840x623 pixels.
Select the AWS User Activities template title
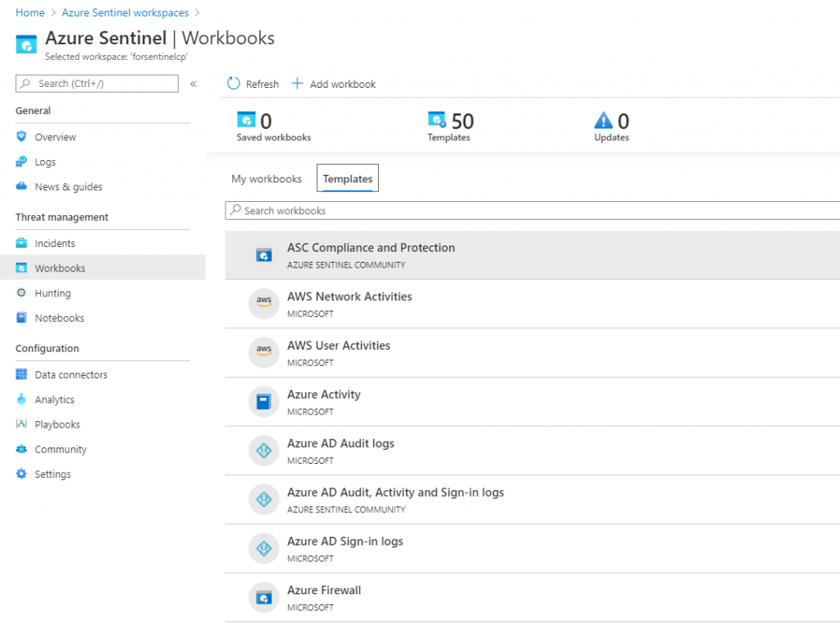pos(339,346)
